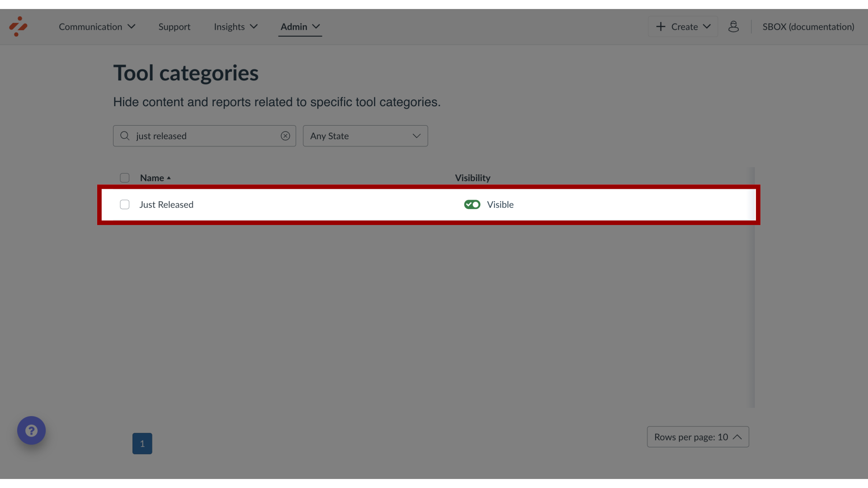Click the search magnifier icon in filter

coord(125,136)
